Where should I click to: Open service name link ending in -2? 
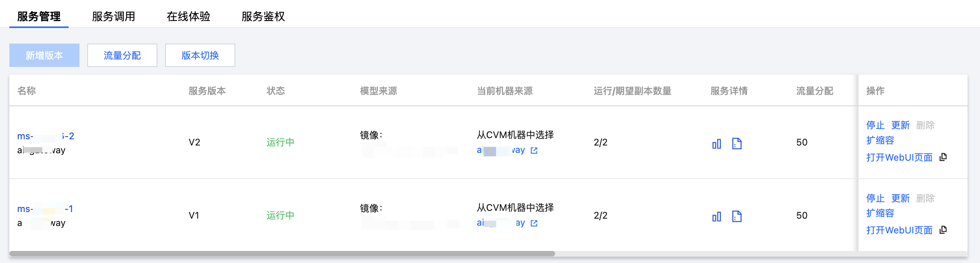46,136
